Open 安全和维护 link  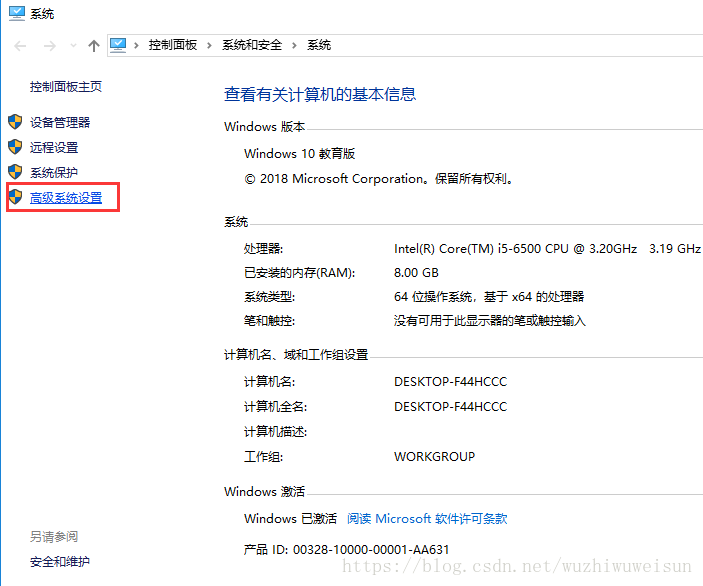(x=60, y=561)
